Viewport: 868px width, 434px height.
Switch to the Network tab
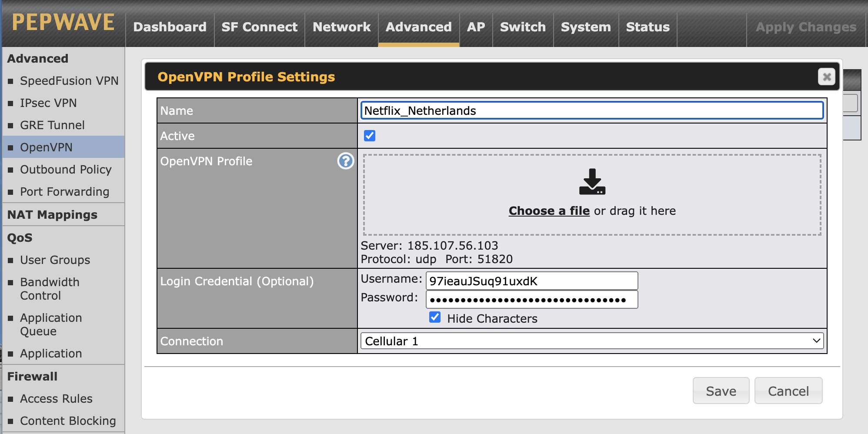click(x=341, y=27)
